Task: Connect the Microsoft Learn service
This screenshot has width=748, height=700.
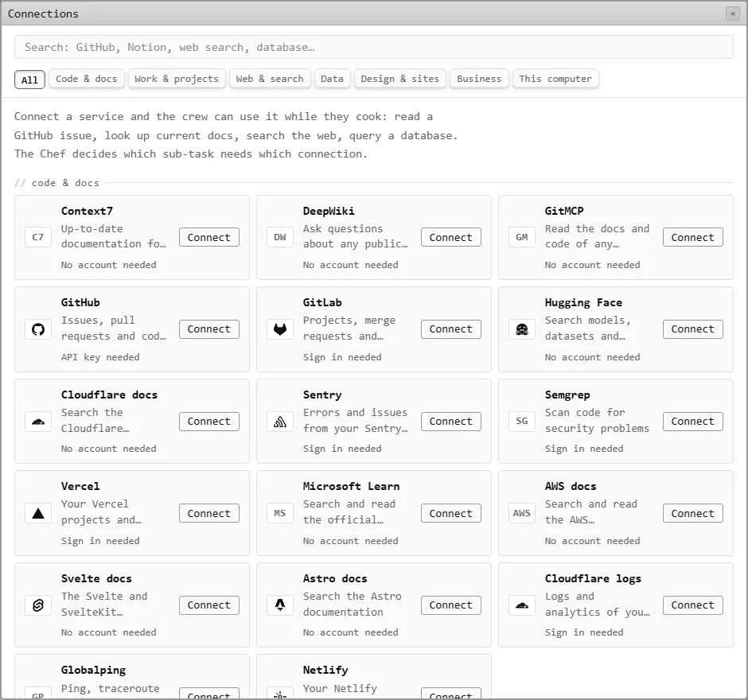Action: [451, 513]
